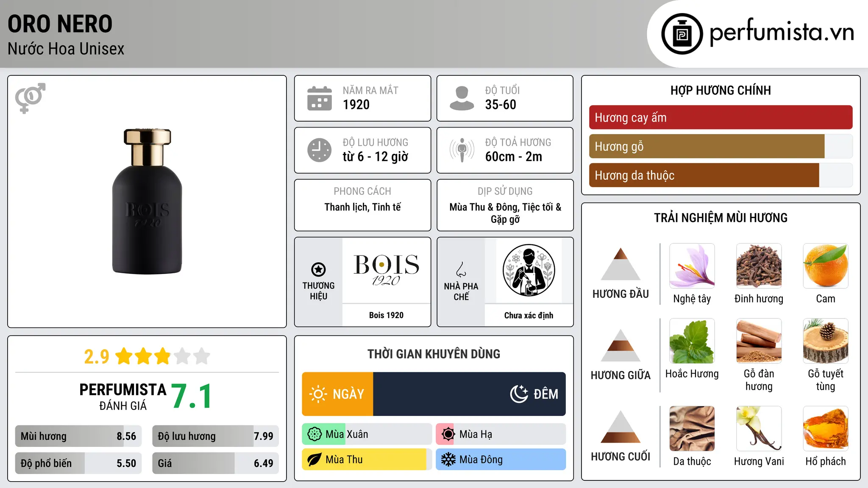The height and width of the screenshot is (488, 868).
Task: Click the Bois 1920 brand logo
Action: (386, 270)
